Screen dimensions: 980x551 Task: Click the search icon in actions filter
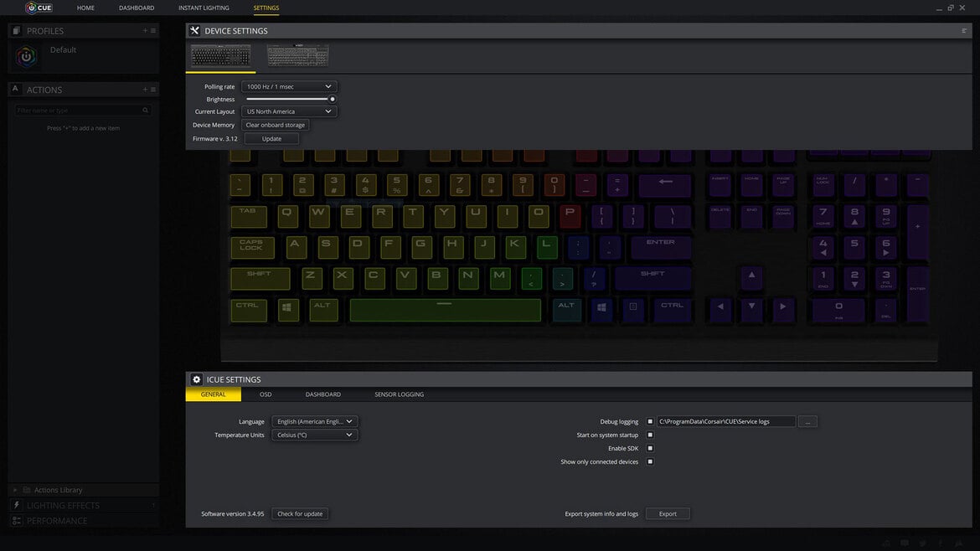pos(145,110)
